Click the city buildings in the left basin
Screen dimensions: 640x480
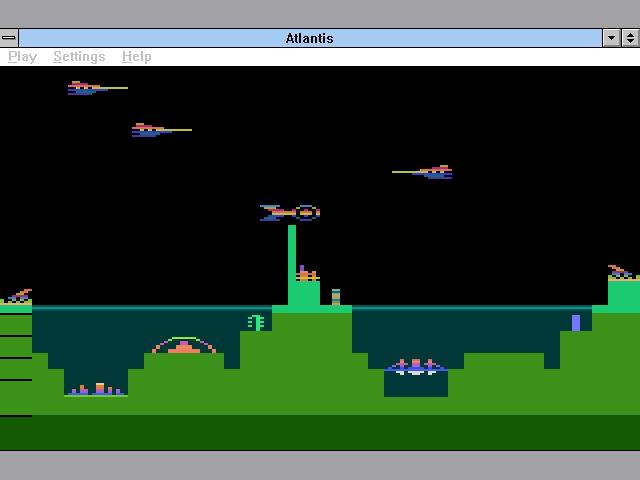click(96, 389)
